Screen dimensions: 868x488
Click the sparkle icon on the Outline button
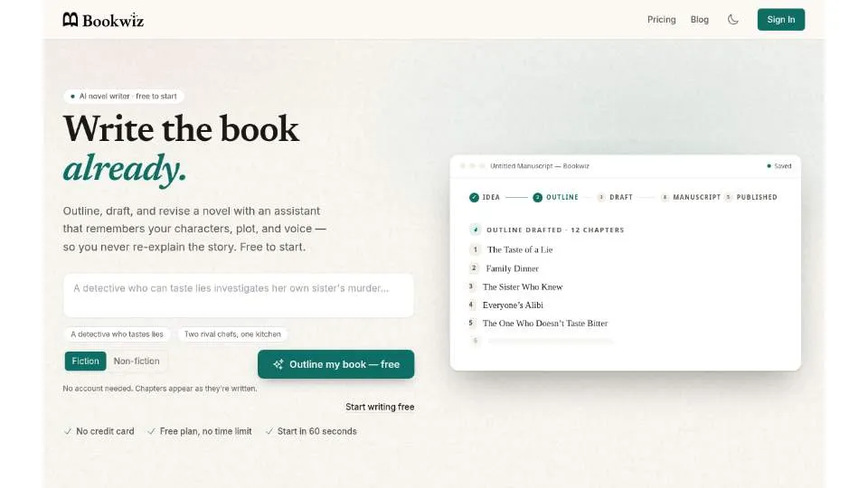point(278,364)
